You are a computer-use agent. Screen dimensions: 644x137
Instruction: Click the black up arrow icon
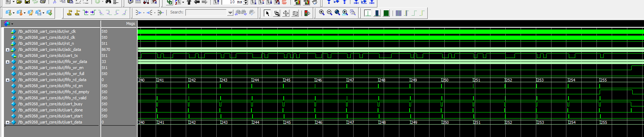[189, 2]
